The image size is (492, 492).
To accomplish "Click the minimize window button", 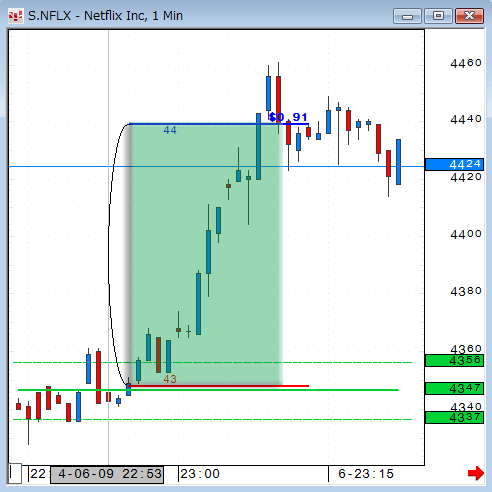I will 407,16.
